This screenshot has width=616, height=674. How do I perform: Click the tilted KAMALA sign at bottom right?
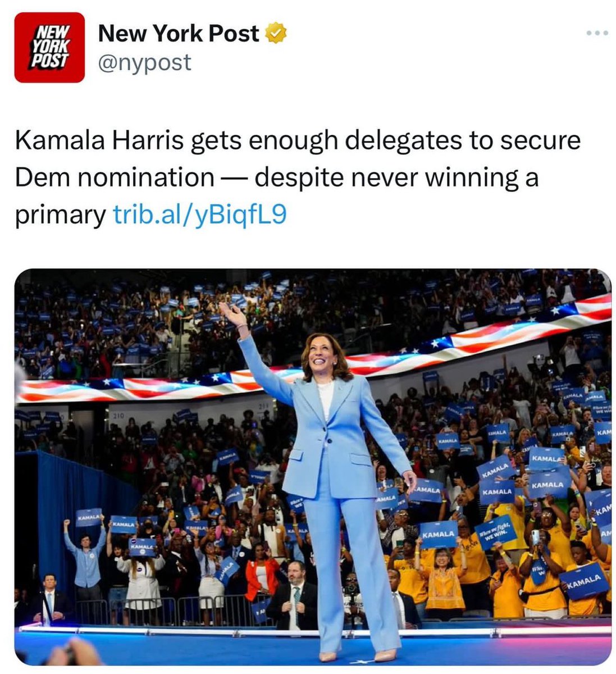pos(584,581)
